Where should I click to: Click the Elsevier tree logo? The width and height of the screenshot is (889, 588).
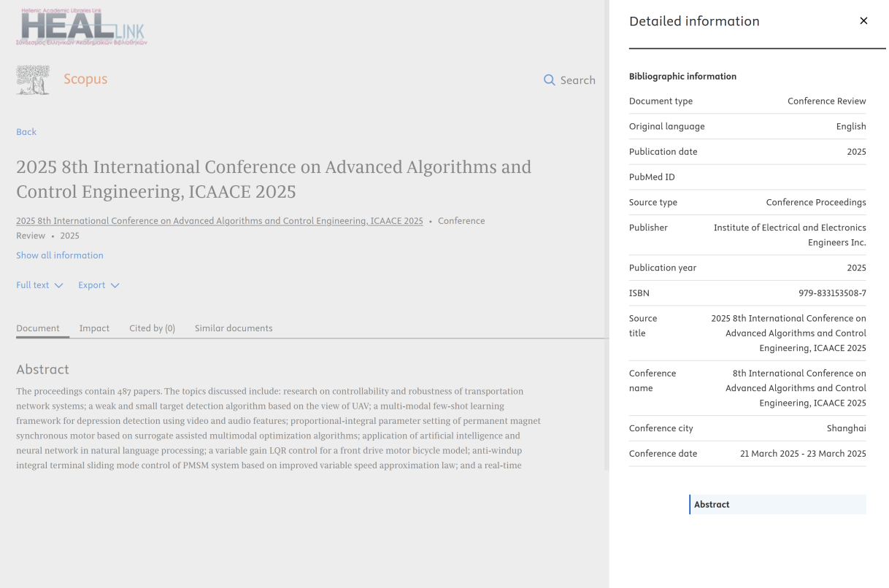point(33,80)
